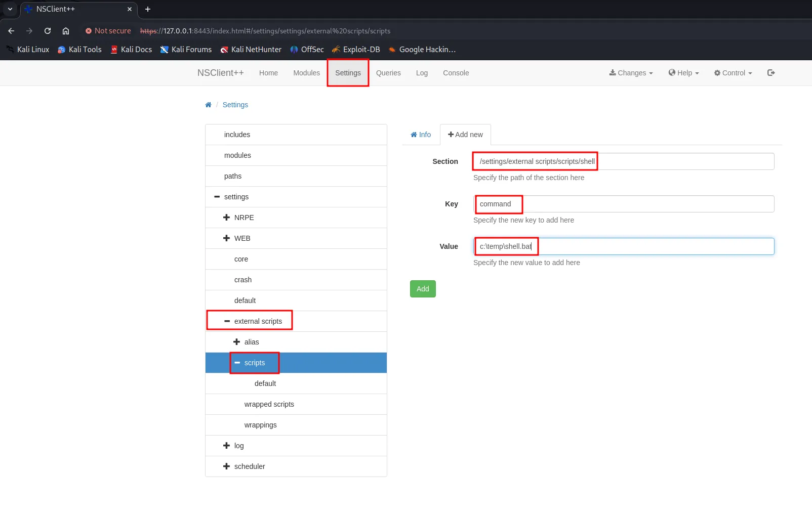Open the Changes dropdown menu
This screenshot has width=812, height=517.
[x=631, y=73]
